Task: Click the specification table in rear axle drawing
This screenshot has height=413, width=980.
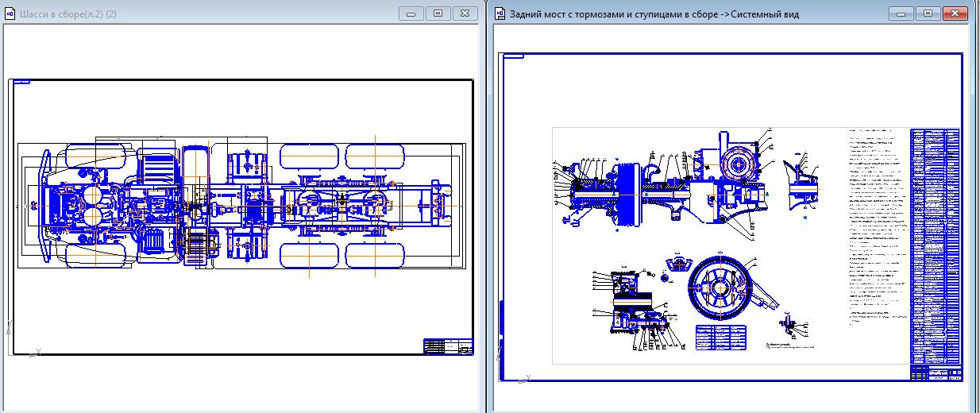Action: coord(936,246)
